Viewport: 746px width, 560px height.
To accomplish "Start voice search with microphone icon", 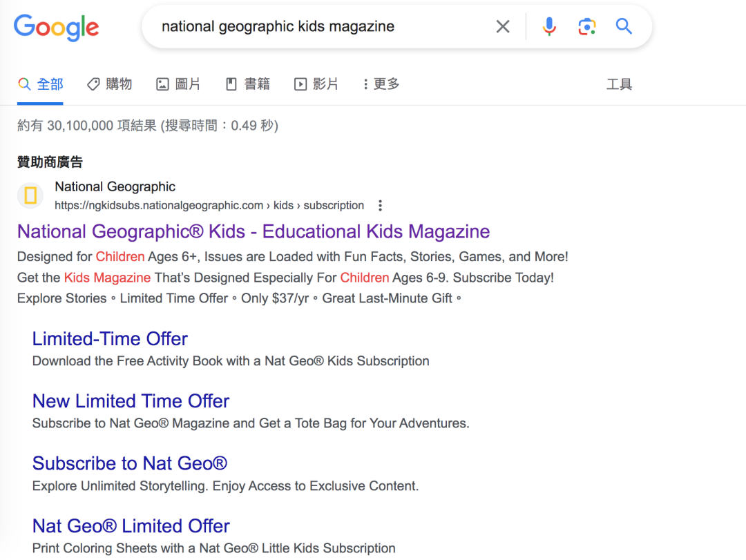I will 549,26.
